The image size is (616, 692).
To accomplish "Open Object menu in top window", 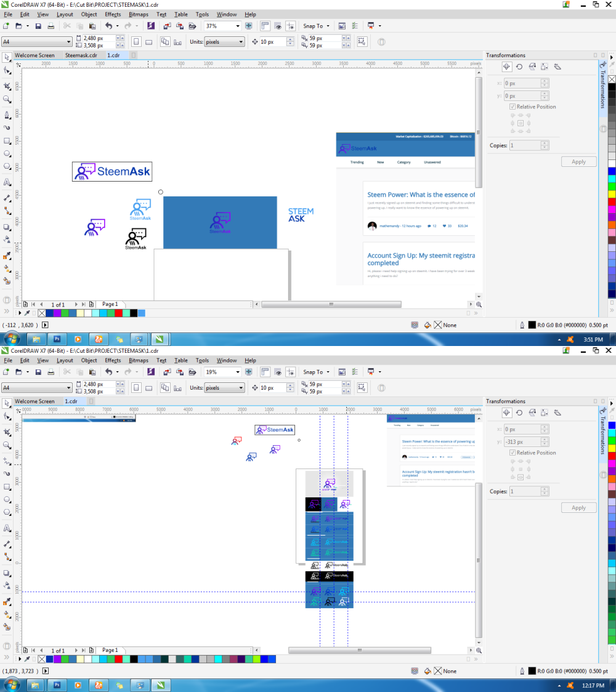I will pyautogui.click(x=89, y=14).
